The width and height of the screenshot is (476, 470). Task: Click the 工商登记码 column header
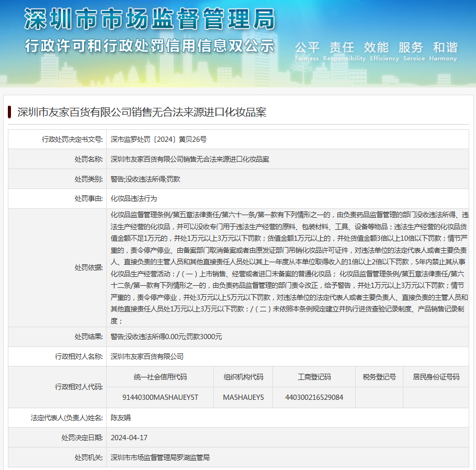click(314, 377)
